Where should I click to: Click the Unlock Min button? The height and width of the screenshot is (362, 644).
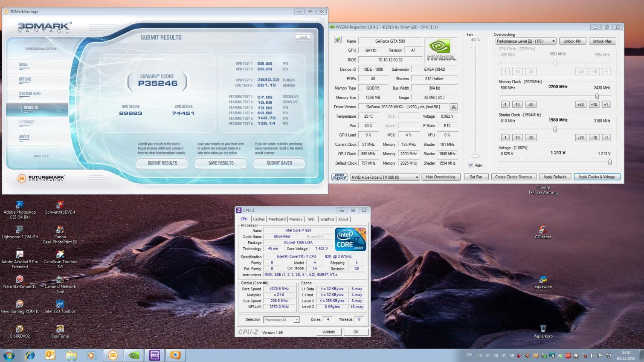572,41
